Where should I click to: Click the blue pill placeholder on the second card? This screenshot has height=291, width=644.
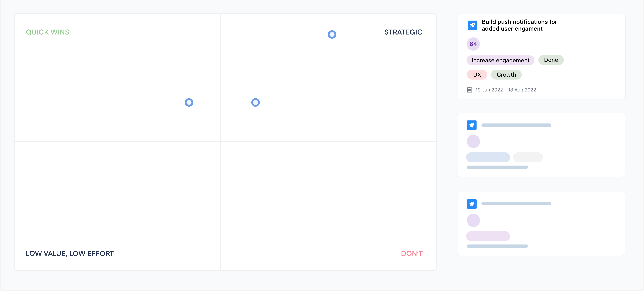488,157
